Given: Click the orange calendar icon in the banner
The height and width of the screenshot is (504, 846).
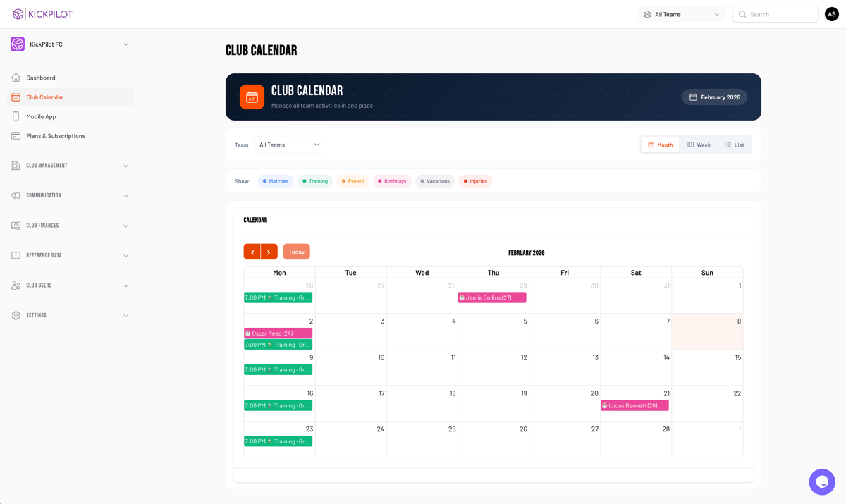Looking at the screenshot, I should click(252, 97).
